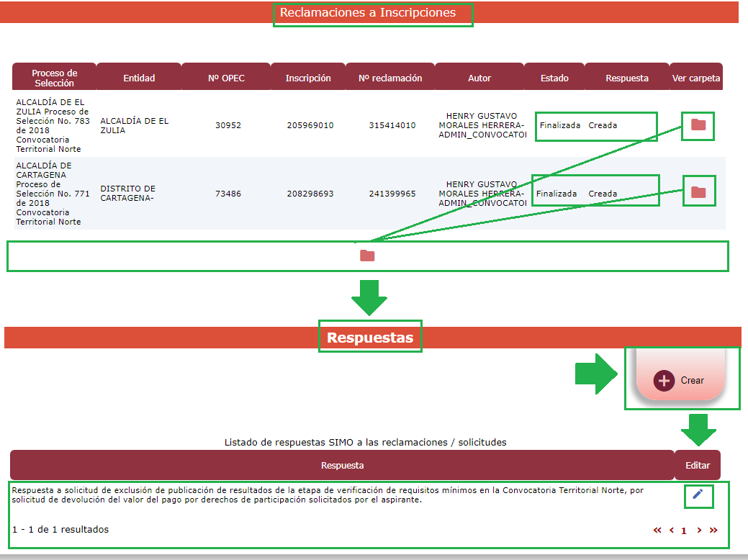Select page number 1 in pagination

684,531
